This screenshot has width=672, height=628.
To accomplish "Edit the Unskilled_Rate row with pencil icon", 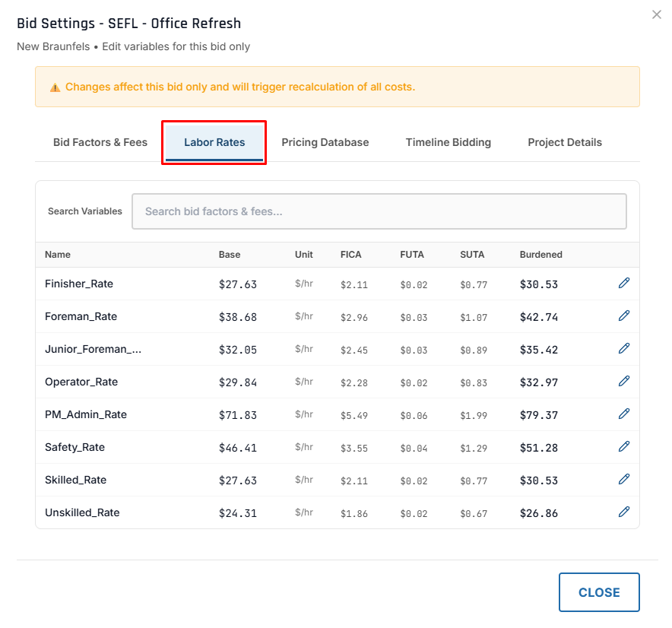I will [623, 512].
